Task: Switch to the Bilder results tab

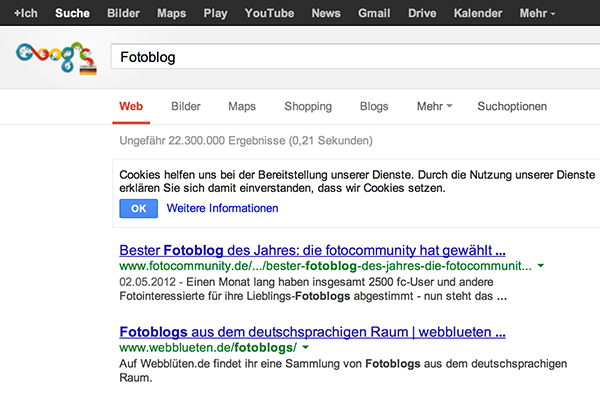Action: [x=186, y=106]
